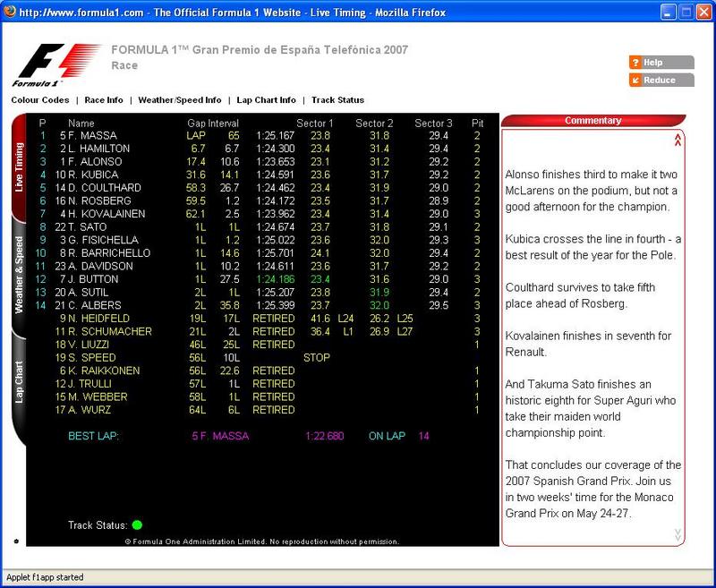Switch to the Live Timing tab
Screen dimensions: 716x588
point(19,166)
